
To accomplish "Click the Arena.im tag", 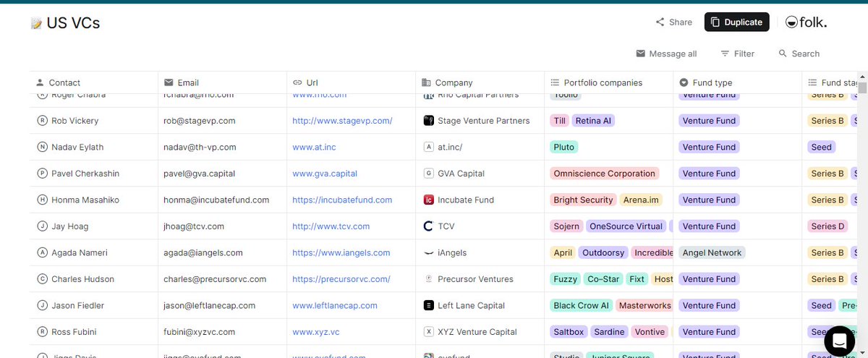I will (x=641, y=200).
